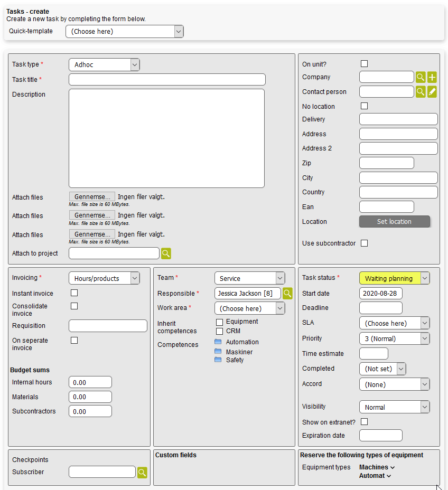Viewport: 448px width, 490px height.
Task: Click the Responsible search magnifier icon
Action: [287, 293]
